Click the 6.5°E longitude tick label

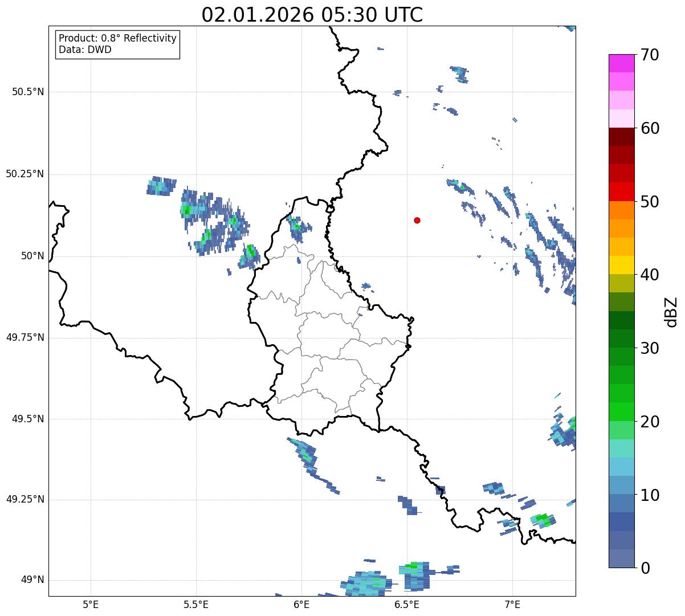(x=407, y=604)
